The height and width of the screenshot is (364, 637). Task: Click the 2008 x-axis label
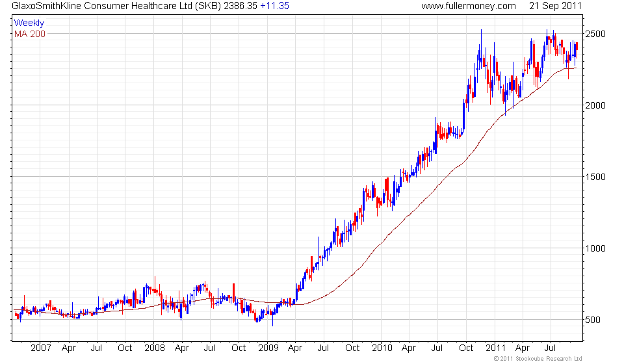pyautogui.click(x=155, y=348)
